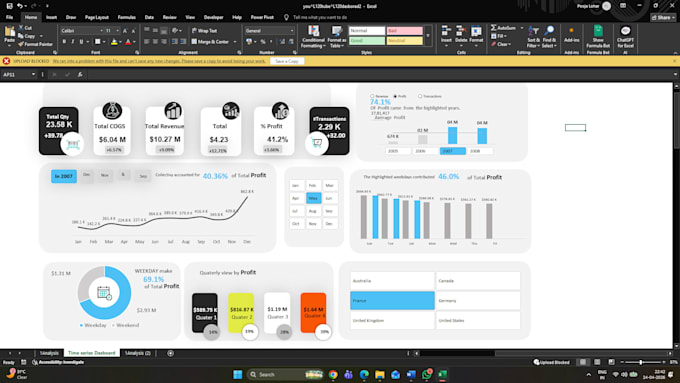
Task: Select the Profit radio button
Action: tap(395, 96)
